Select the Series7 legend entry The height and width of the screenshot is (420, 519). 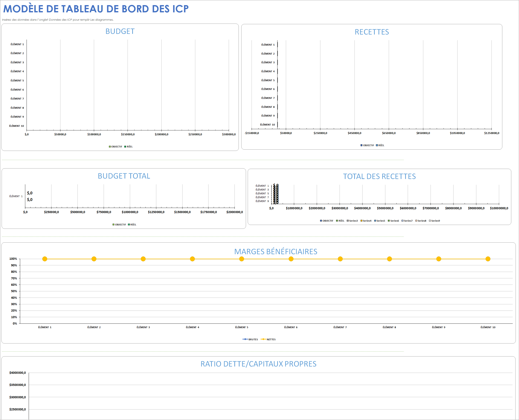(407, 221)
